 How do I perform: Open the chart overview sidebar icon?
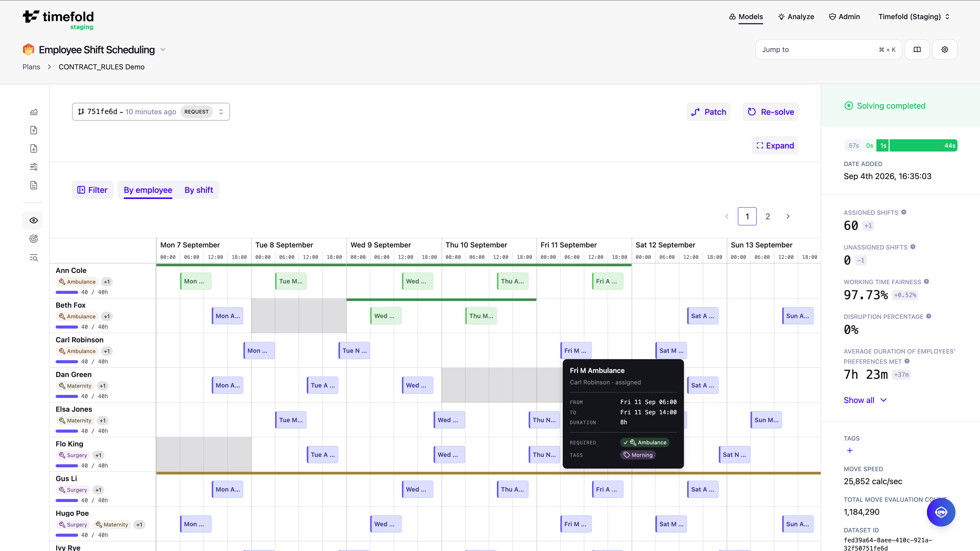tap(33, 112)
